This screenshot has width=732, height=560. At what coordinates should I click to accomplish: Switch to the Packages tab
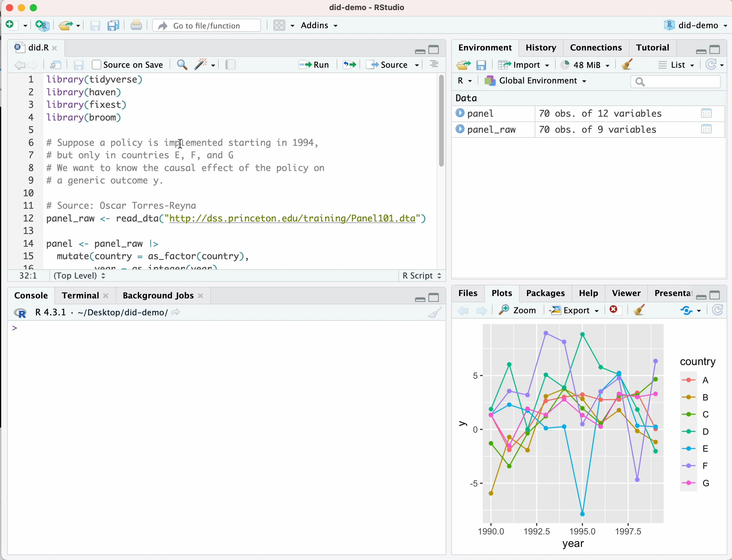pyautogui.click(x=545, y=293)
